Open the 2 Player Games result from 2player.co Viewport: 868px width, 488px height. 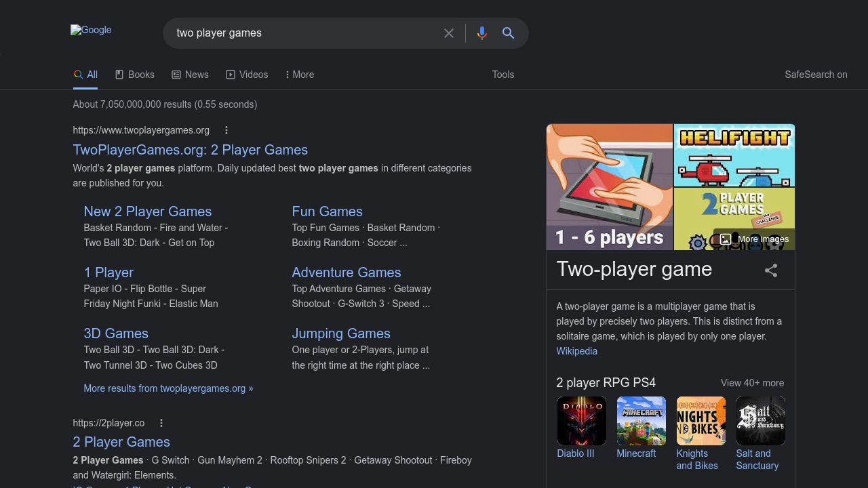121,442
